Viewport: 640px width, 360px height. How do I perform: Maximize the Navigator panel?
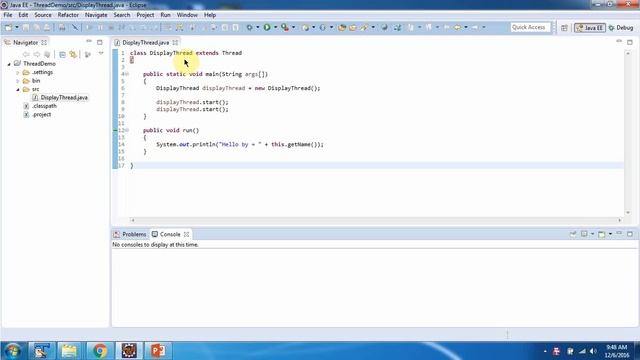pyautogui.click(x=100, y=42)
